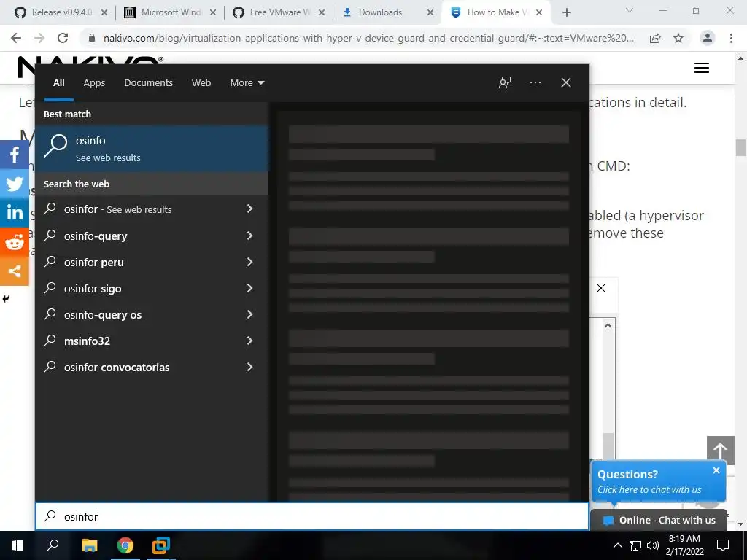
Task: Open the Windows Start button
Action: pyautogui.click(x=18, y=545)
